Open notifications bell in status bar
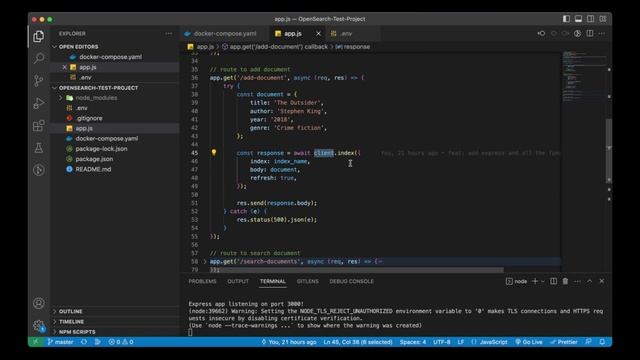The image size is (640, 360). tap(602, 342)
